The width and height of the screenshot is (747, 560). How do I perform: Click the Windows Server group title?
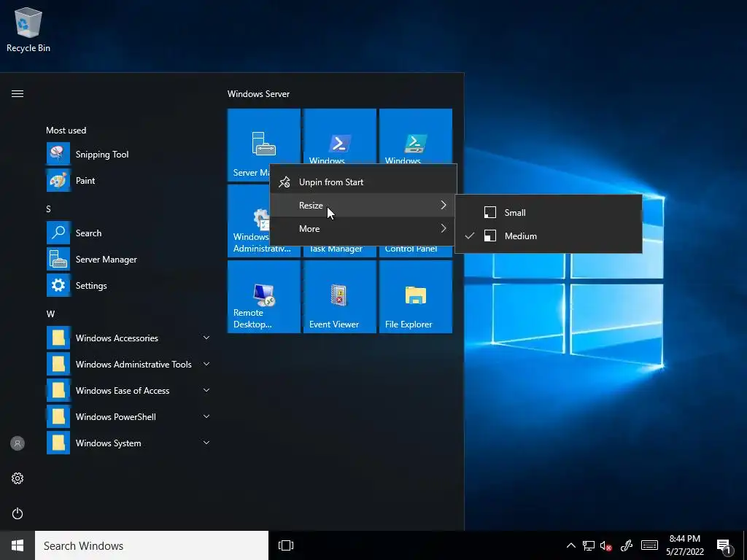click(x=258, y=94)
